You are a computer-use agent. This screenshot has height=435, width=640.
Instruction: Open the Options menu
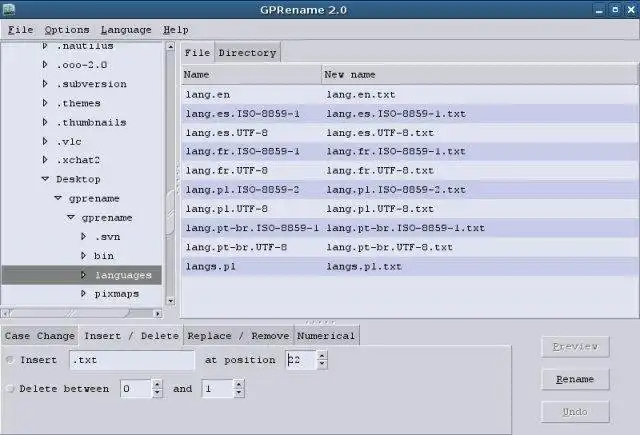(67, 30)
